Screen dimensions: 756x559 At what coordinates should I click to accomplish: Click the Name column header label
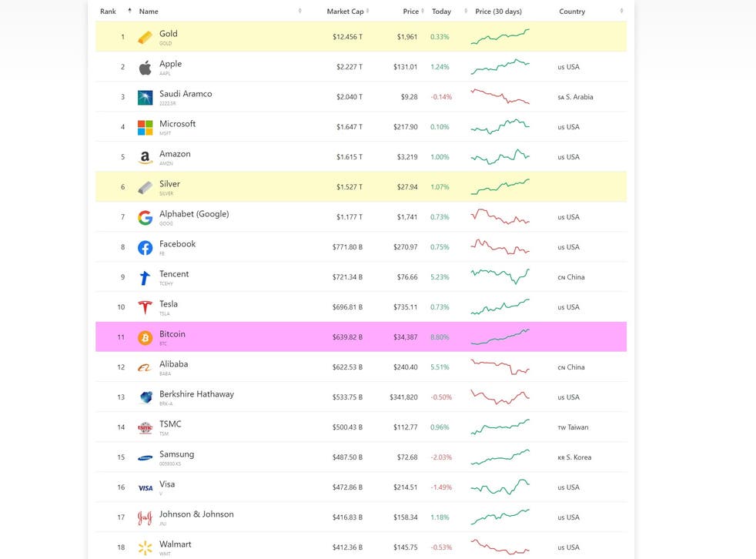pos(149,11)
